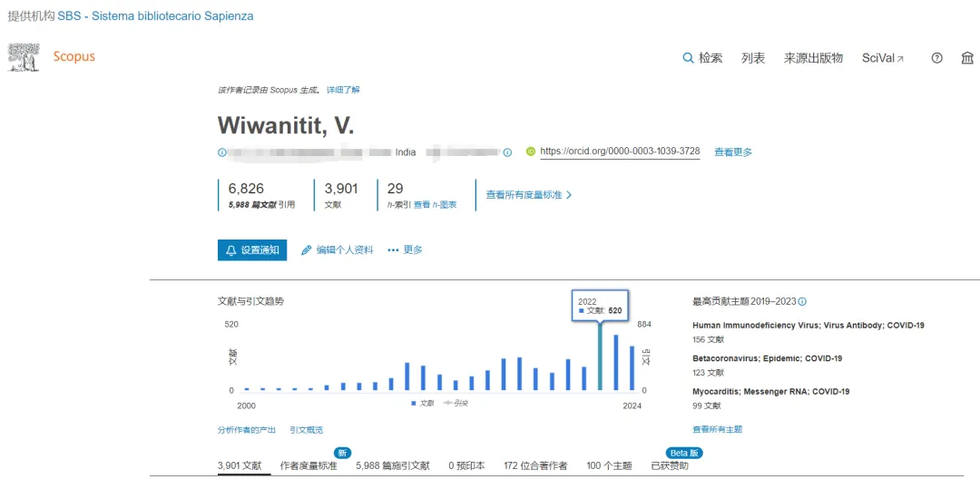Click 引文概览 link
Screen dimensions: 980x489
tap(307, 430)
